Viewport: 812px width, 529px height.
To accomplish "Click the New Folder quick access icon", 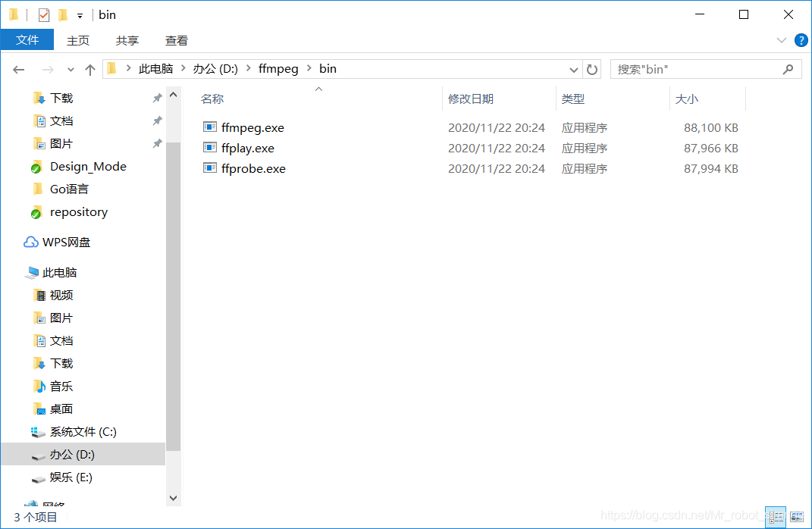I will [x=63, y=15].
